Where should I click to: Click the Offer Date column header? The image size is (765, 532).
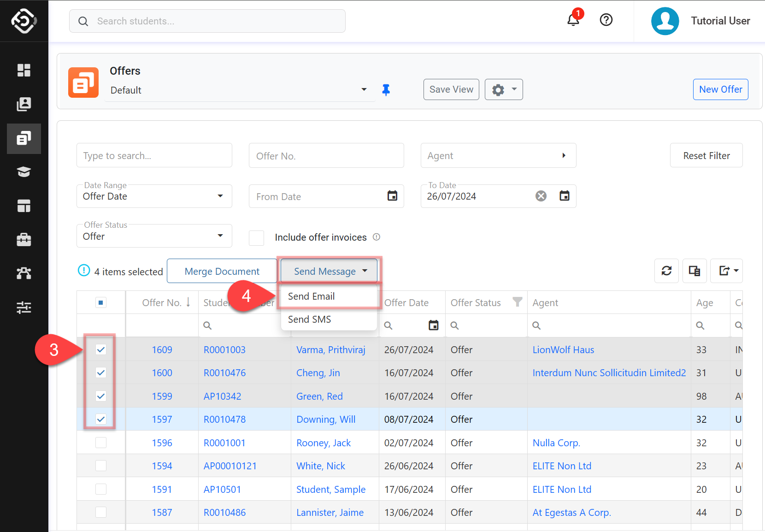click(x=406, y=303)
